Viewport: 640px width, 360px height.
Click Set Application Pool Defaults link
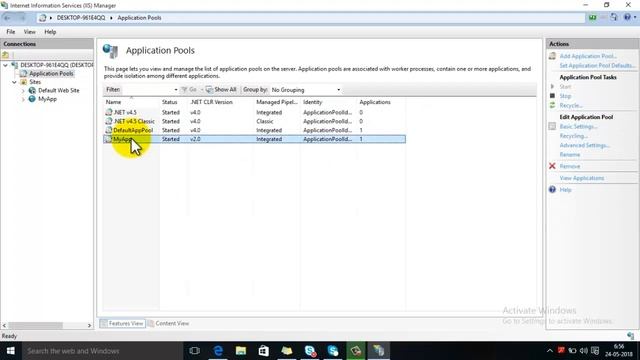pos(598,65)
